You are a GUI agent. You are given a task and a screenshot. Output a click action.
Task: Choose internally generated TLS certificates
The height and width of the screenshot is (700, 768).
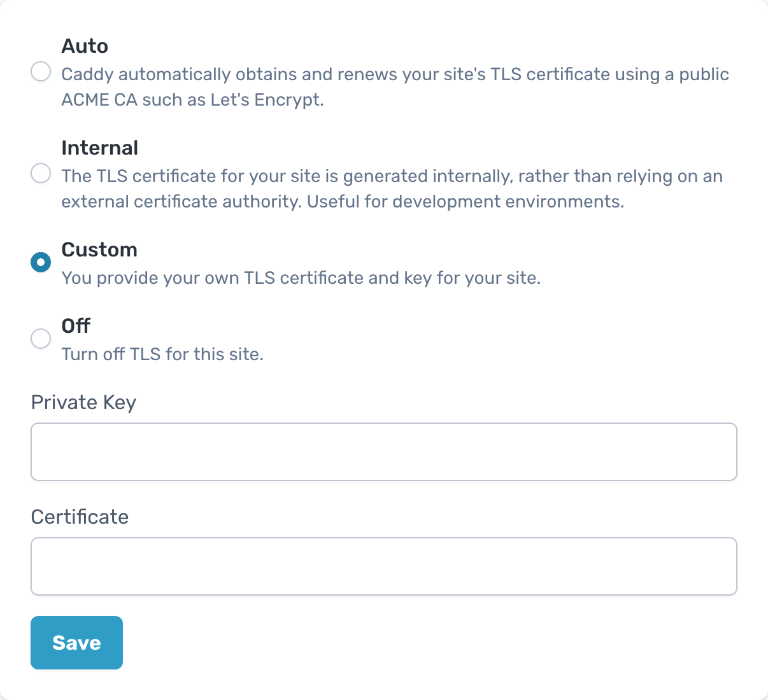(x=40, y=172)
